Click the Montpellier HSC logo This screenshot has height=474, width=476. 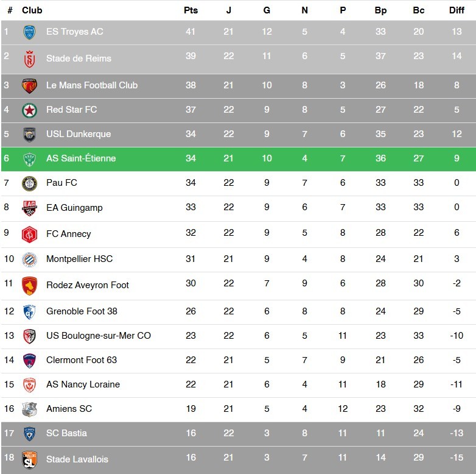(x=29, y=260)
